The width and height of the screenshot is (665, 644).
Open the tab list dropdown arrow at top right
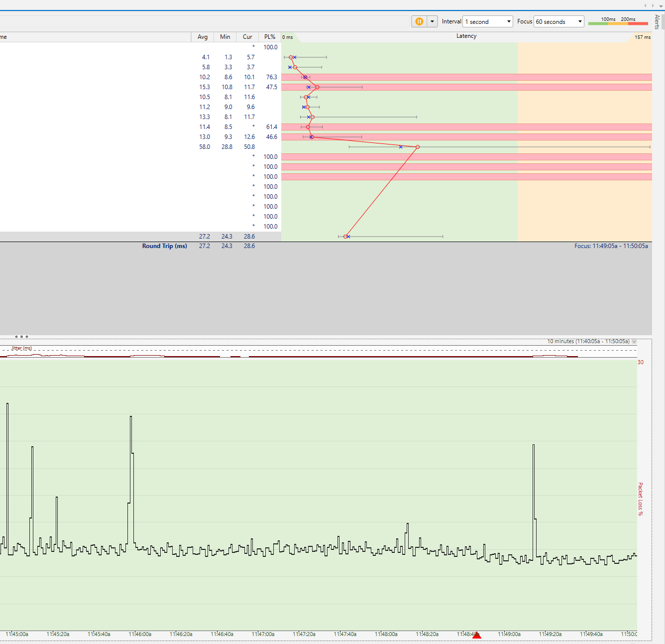click(660, 5)
